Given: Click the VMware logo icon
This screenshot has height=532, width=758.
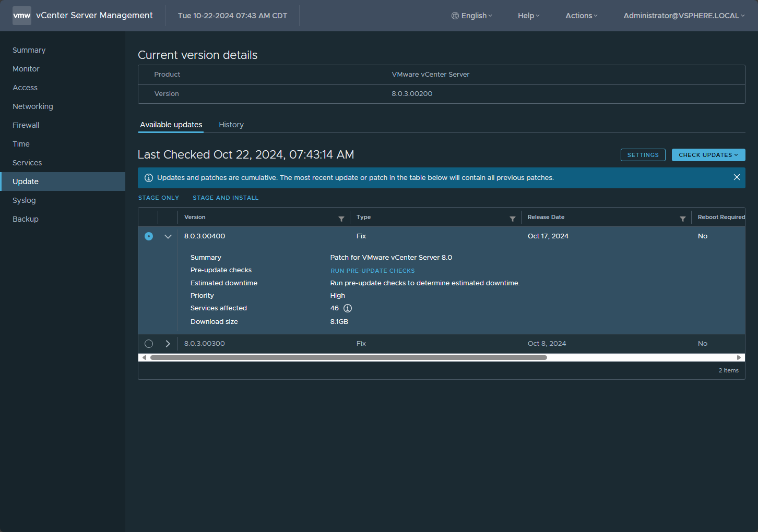Looking at the screenshot, I should point(22,16).
